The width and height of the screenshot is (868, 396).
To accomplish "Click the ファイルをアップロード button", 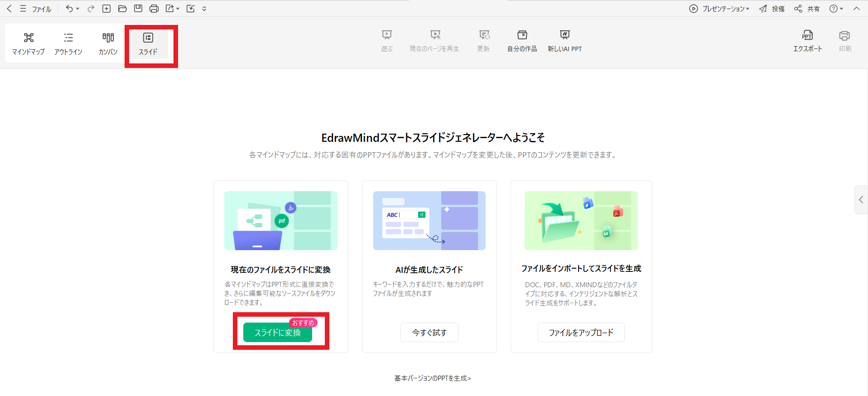I will coord(581,333).
